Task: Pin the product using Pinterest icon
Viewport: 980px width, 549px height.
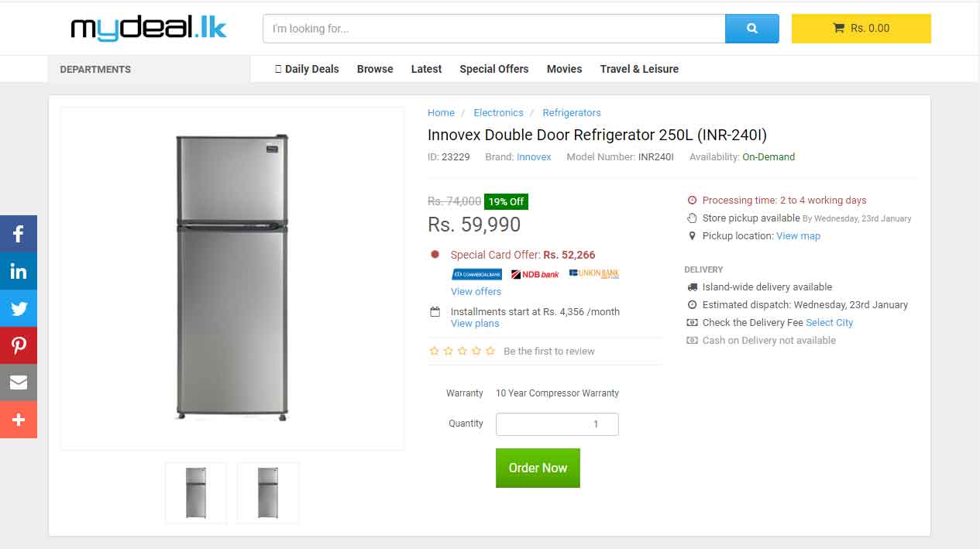Action: [19, 345]
